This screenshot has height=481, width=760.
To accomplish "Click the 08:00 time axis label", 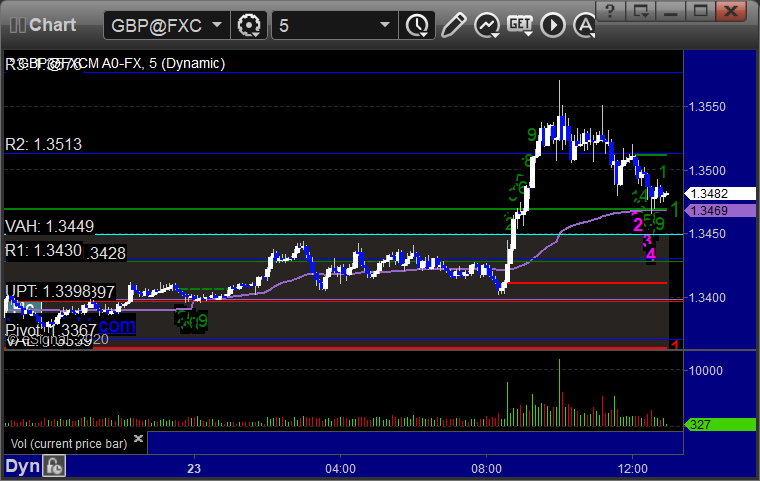I will click(x=486, y=468).
